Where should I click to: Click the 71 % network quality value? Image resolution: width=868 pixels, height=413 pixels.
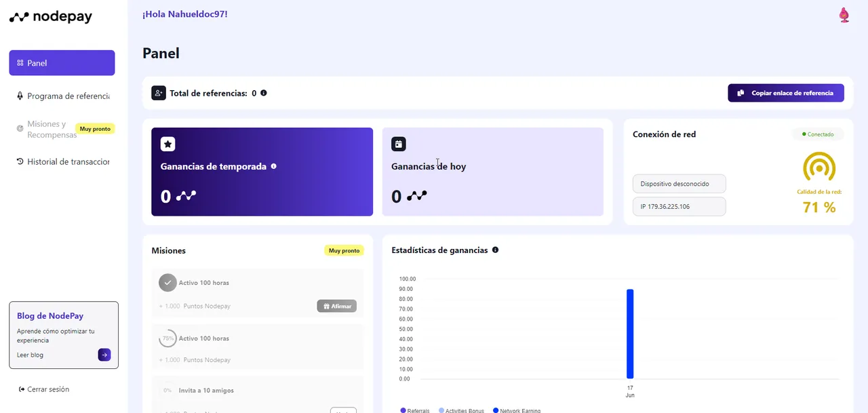tap(819, 208)
